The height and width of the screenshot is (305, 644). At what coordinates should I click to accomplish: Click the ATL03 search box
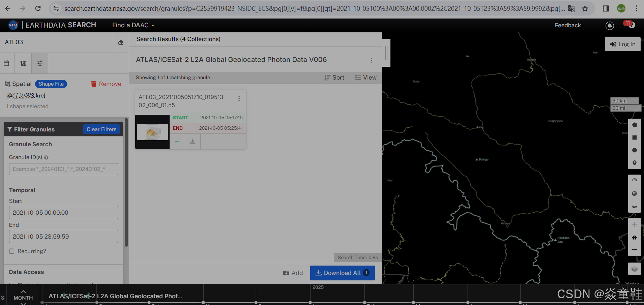pos(56,42)
